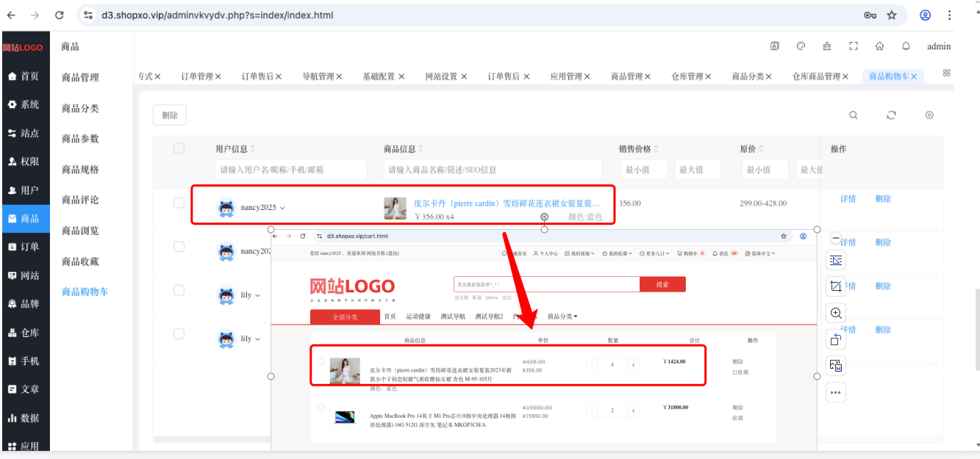Screen dimensions: 980x459
Task: Focus the 商品名称/简述/SEO信息 filter field
Action: coord(493,170)
